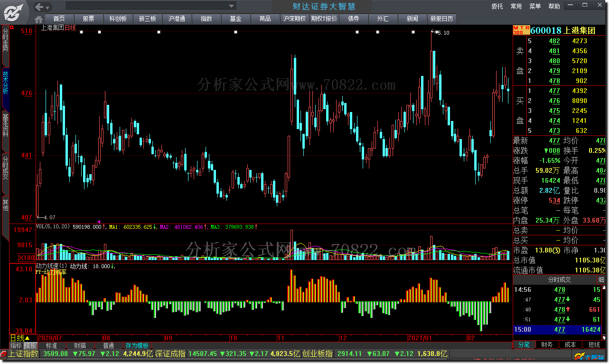The height and width of the screenshot is (364, 610).
Task: Click 创业板指 in the status bar
Action: point(317,354)
